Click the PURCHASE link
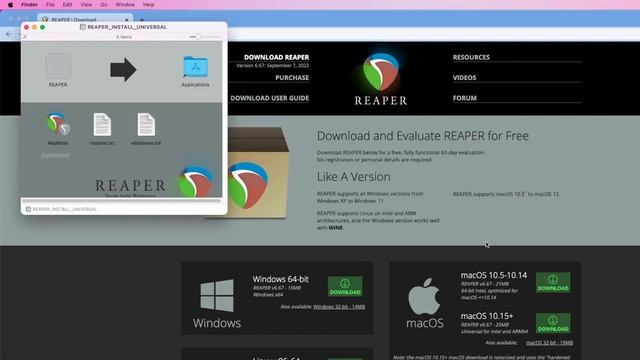The image size is (640, 360). pyautogui.click(x=292, y=78)
